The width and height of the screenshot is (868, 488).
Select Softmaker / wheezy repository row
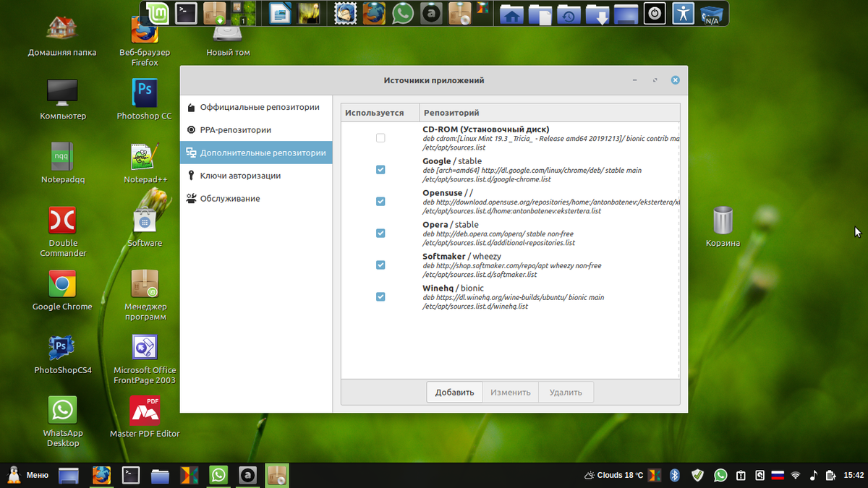[511, 265]
